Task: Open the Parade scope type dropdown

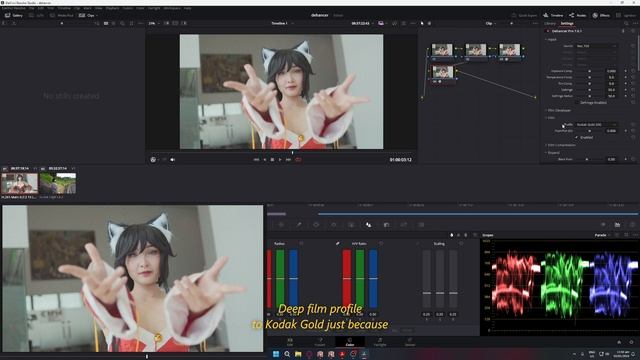Action: coord(602,235)
